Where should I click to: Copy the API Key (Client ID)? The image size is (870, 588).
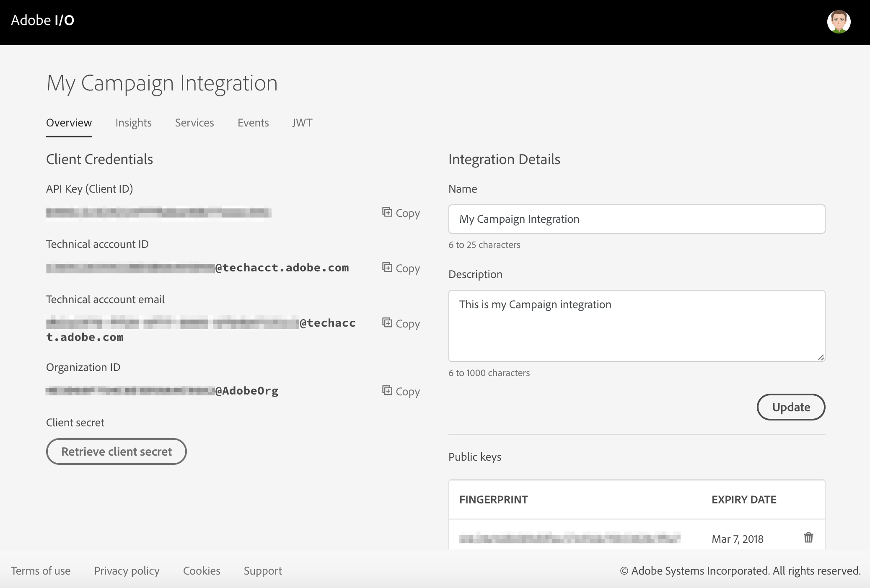pyautogui.click(x=401, y=213)
